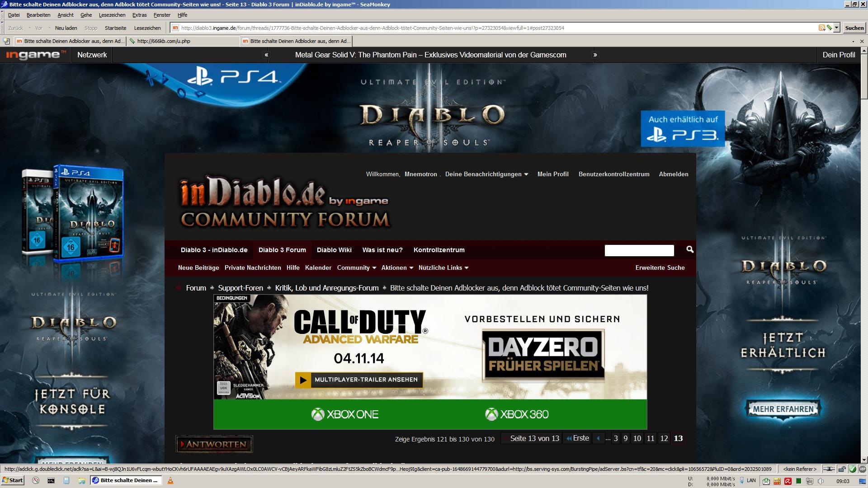Click the Lesezeichen toolbar button
The image size is (868, 488).
coord(147,28)
